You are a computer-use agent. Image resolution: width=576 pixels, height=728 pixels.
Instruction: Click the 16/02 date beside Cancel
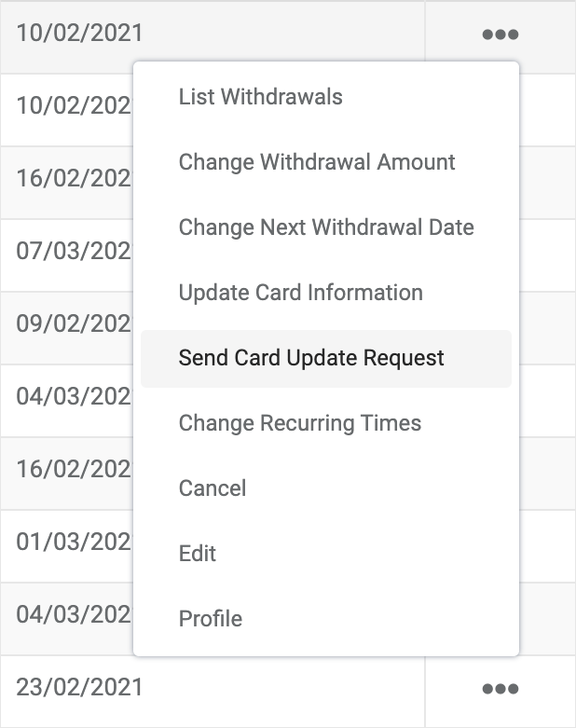(75, 470)
